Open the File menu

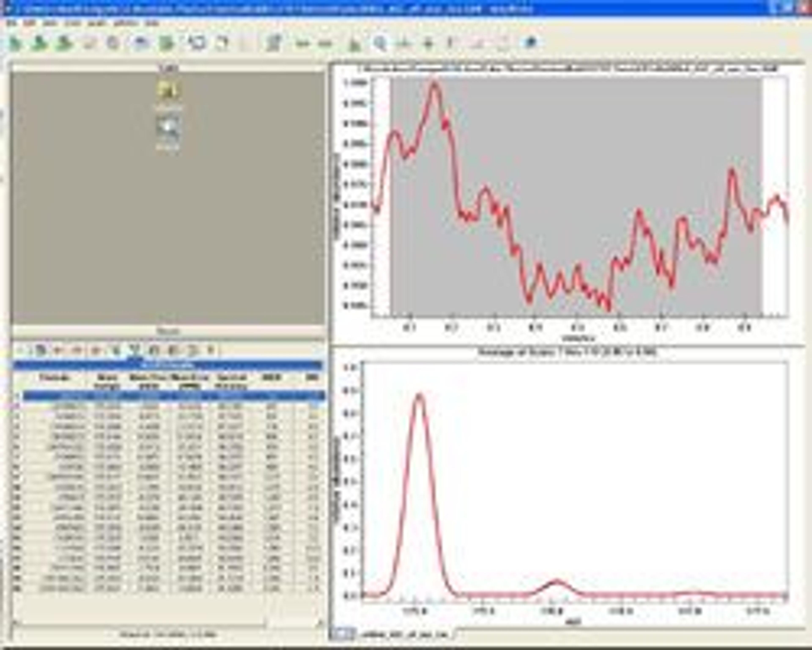click(11, 23)
